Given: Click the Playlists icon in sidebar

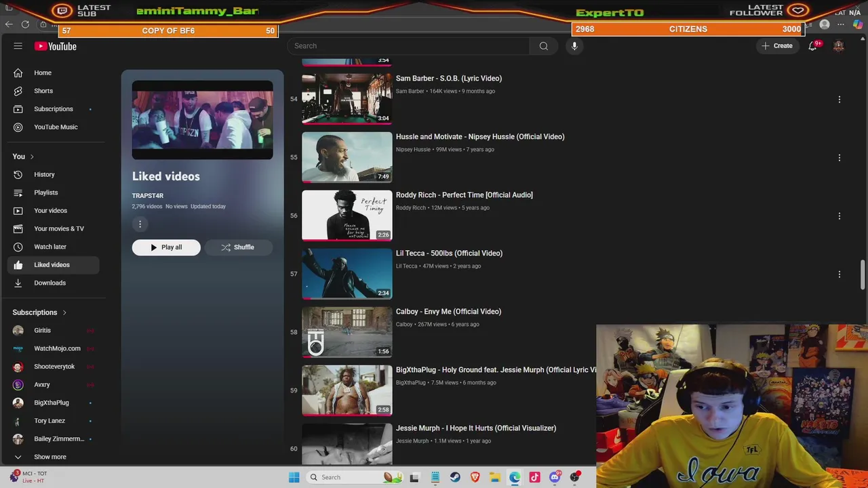Looking at the screenshot, I should 18,192.
